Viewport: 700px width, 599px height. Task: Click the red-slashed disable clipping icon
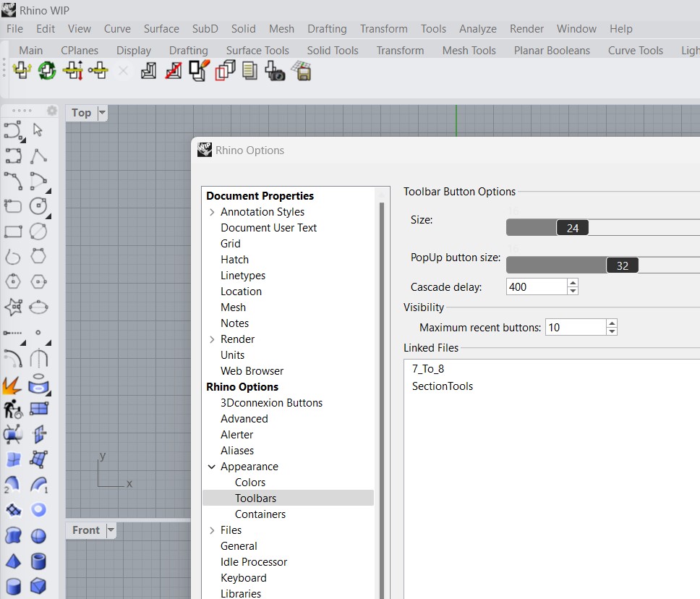pyautogui.click(x=174, y=71)
